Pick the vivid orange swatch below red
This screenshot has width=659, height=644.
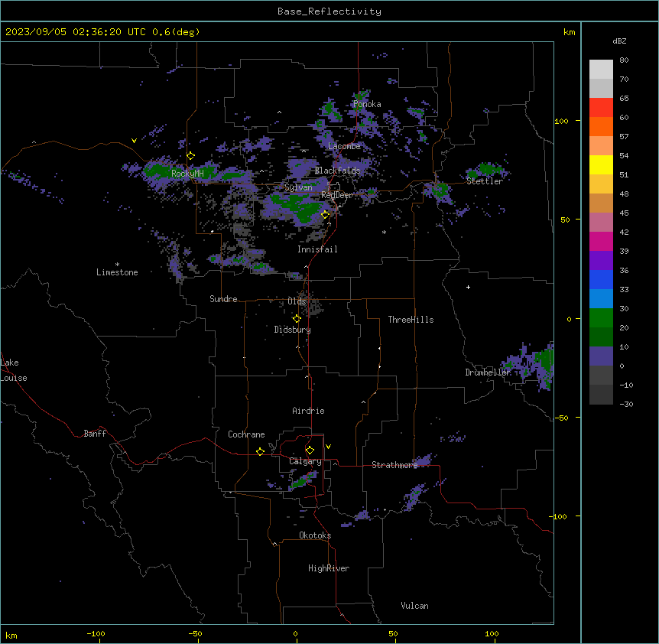click(601, 126)
